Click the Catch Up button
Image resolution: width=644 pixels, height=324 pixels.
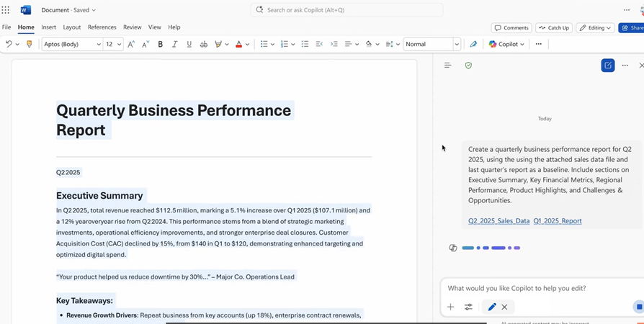(554, 28)
